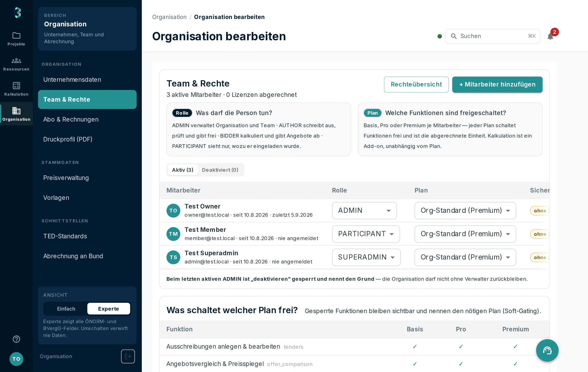
Task: Open TED-Standards in the sidebar
Action: pos(87,236)
